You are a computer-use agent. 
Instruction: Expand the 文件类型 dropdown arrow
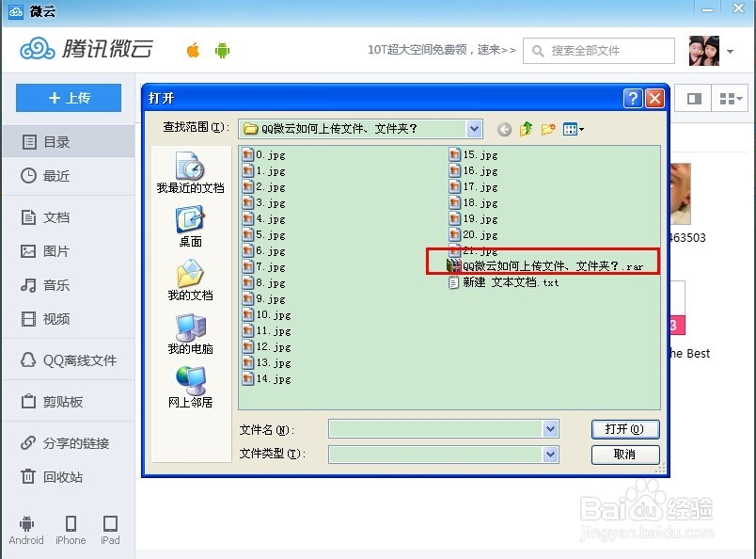(551, 454)
